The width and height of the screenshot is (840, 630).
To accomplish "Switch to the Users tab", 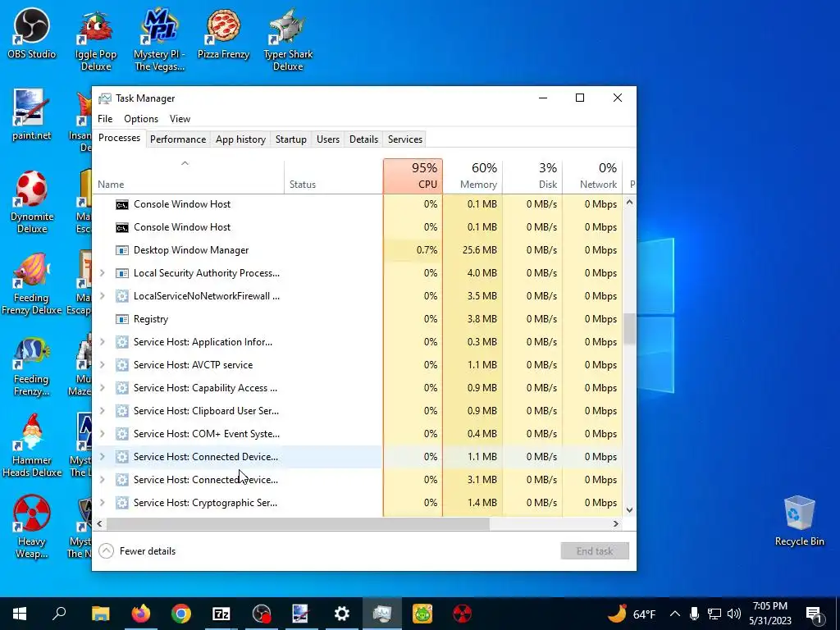I will point(328,139).
